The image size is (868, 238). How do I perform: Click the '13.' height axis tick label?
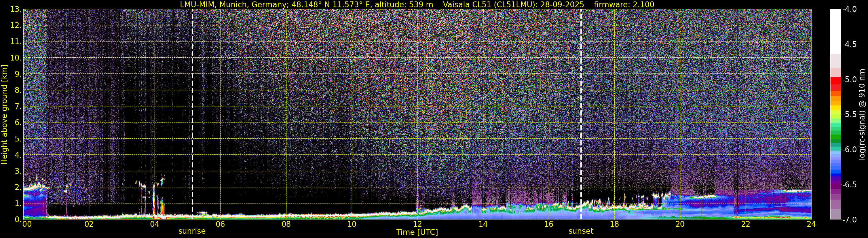coord(16,9)
